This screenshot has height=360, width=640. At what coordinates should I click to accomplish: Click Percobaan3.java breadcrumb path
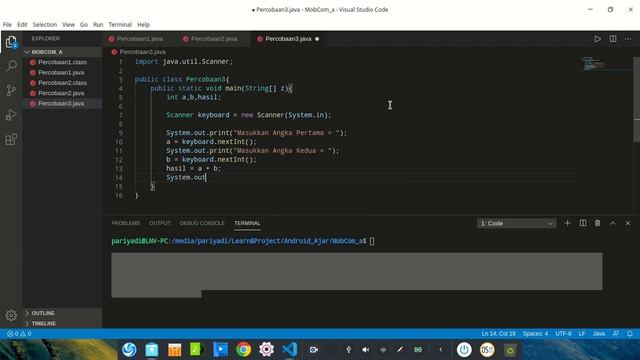[142, 52]
